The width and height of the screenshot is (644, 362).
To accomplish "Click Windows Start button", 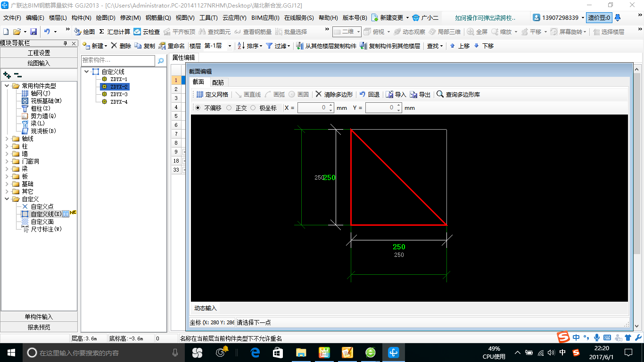I will pyautogui.click(x=11, y=352).
